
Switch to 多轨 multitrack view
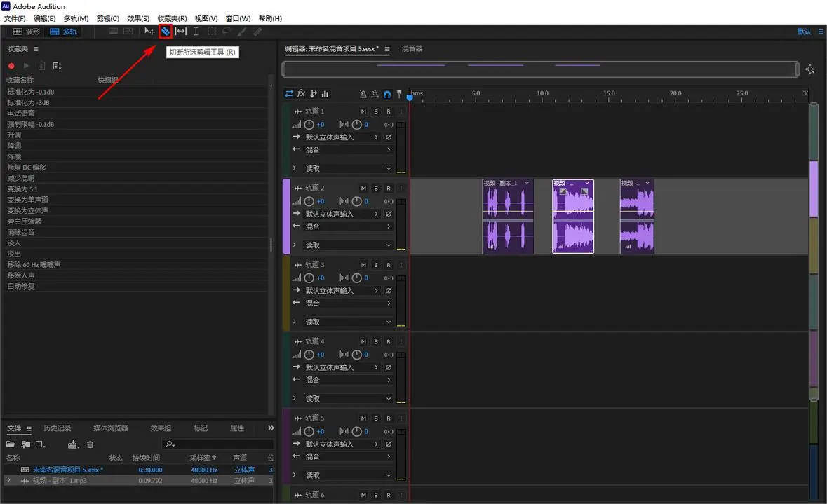63,32
